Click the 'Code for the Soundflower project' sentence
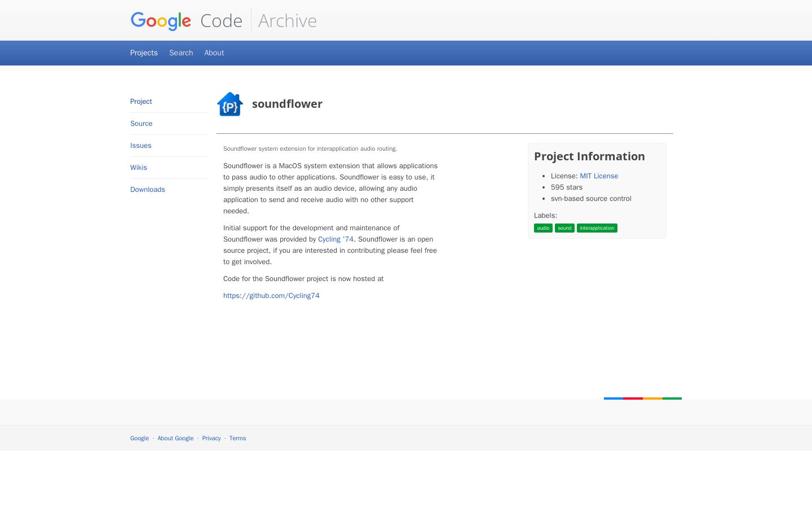 click(x=303, y=279)
